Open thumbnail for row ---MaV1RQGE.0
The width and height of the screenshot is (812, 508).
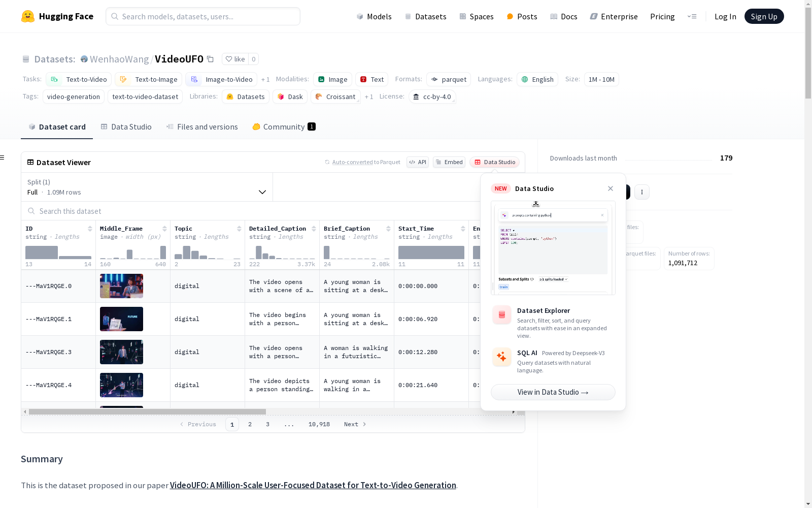[121, 286]
